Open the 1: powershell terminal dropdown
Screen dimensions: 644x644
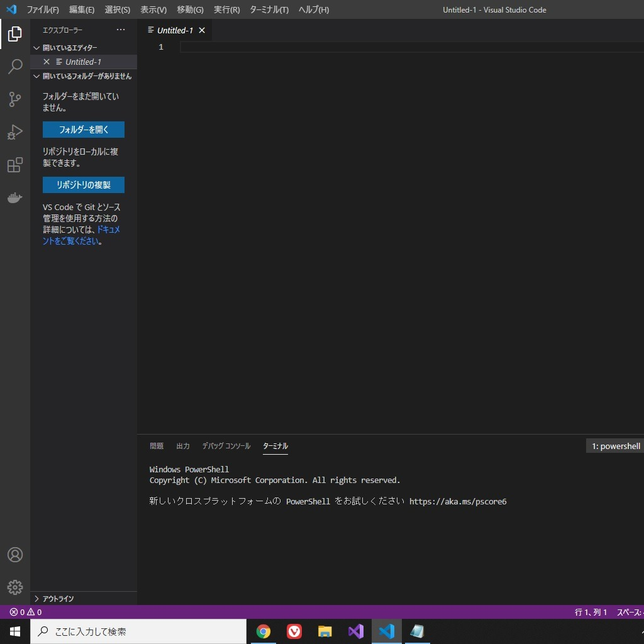coord(615,446)
